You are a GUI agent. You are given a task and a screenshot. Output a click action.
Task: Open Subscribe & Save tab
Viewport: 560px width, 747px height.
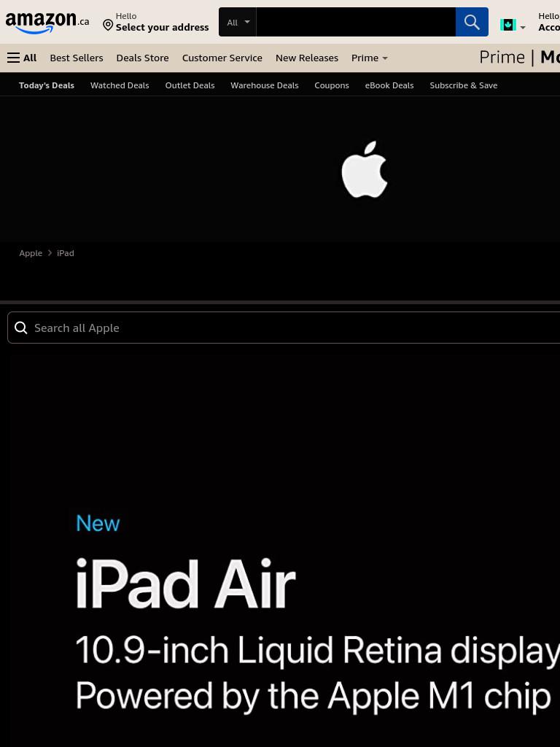463,85
